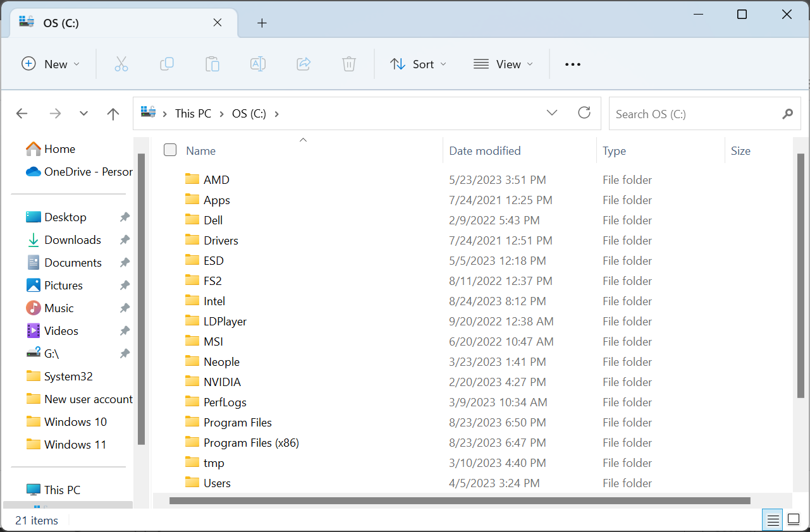810x532 pixels.
Task: Open New user account folder in sidebar
Action: tap(79, 399)
